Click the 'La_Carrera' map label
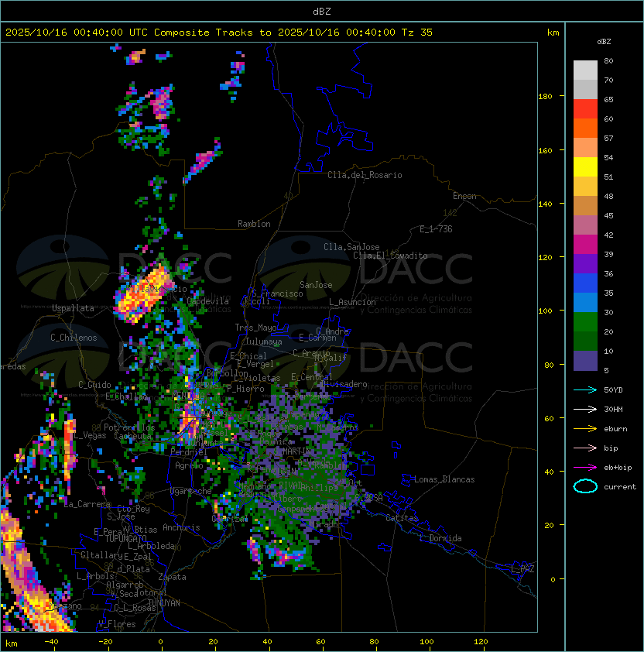This screenshot has height=652, width=644. click(x=87, y=504)
